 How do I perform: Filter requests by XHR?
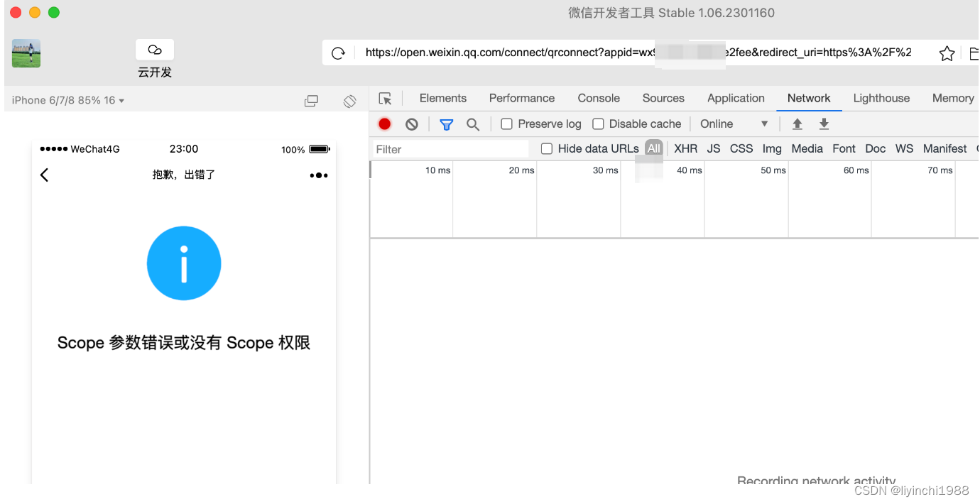click(686, 148)
